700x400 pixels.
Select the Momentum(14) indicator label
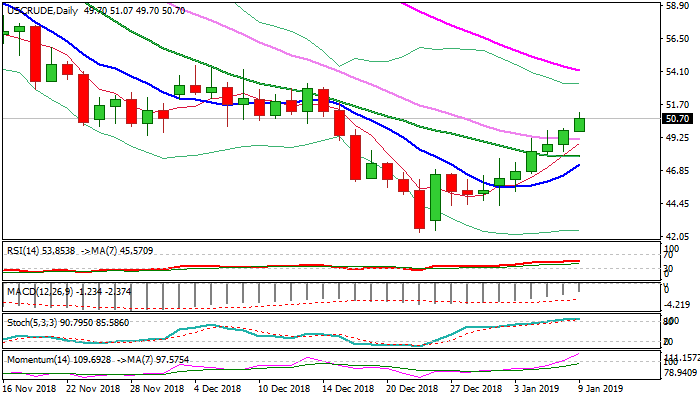38,357
